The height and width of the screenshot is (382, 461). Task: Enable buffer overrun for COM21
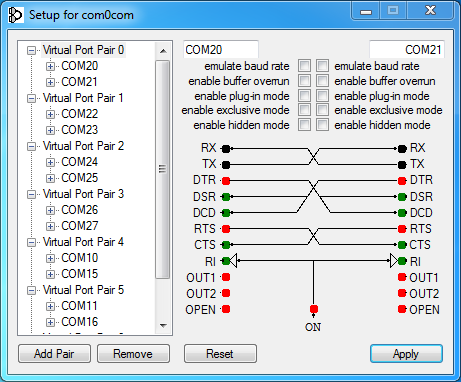[x=322, y=81]
